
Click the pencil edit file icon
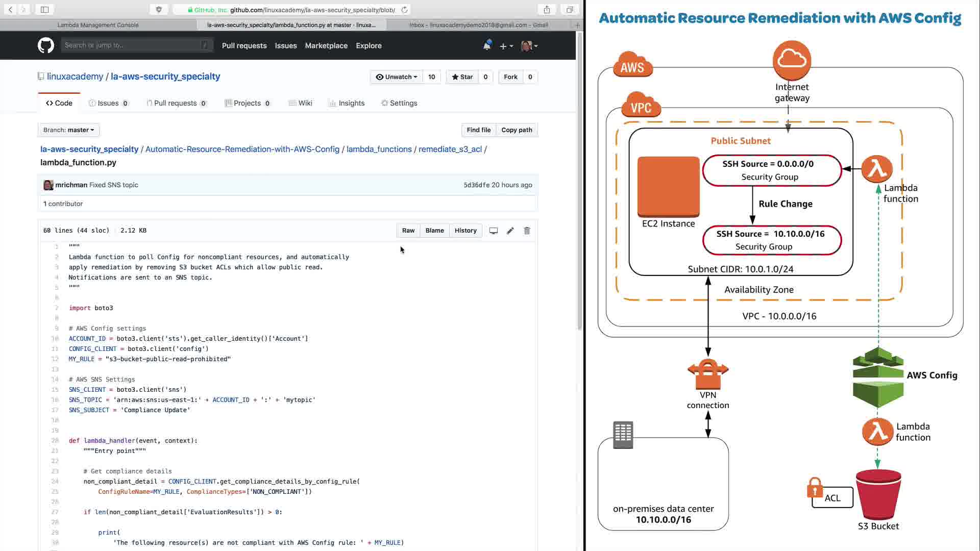point(510,231)
